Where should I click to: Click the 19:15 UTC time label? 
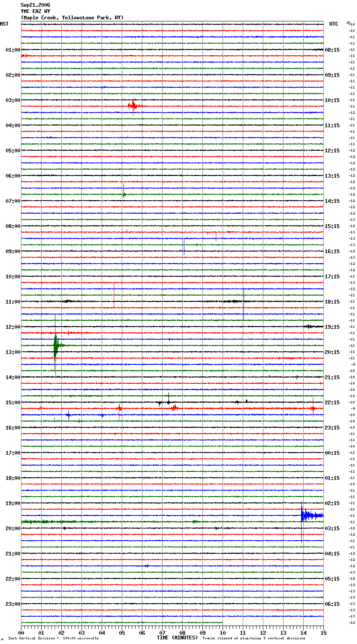tap(332, 327)
